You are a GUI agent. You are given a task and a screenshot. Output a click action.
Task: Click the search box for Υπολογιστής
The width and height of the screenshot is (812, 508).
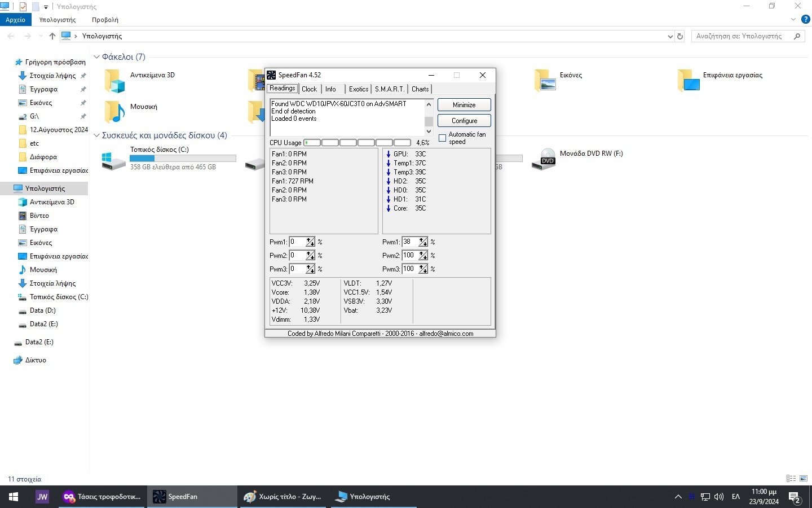747,36
